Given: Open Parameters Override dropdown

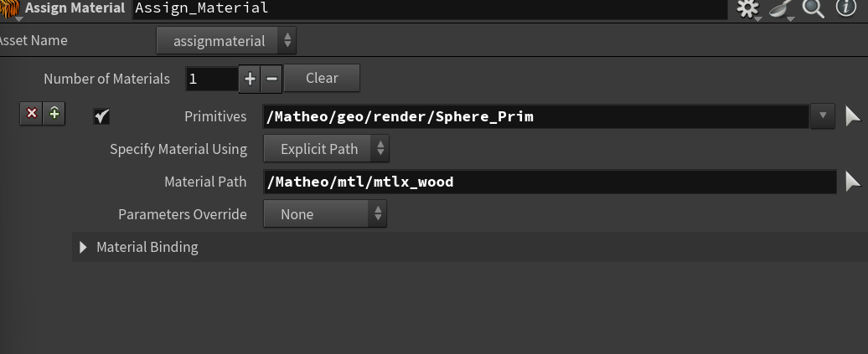Looking at the screenshot, I should [325, 214].
